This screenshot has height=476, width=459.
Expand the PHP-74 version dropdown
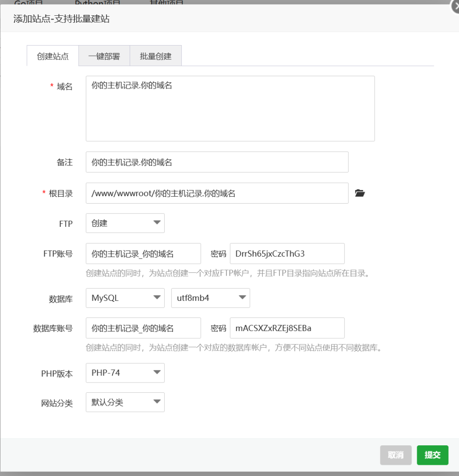click(125, 373)
